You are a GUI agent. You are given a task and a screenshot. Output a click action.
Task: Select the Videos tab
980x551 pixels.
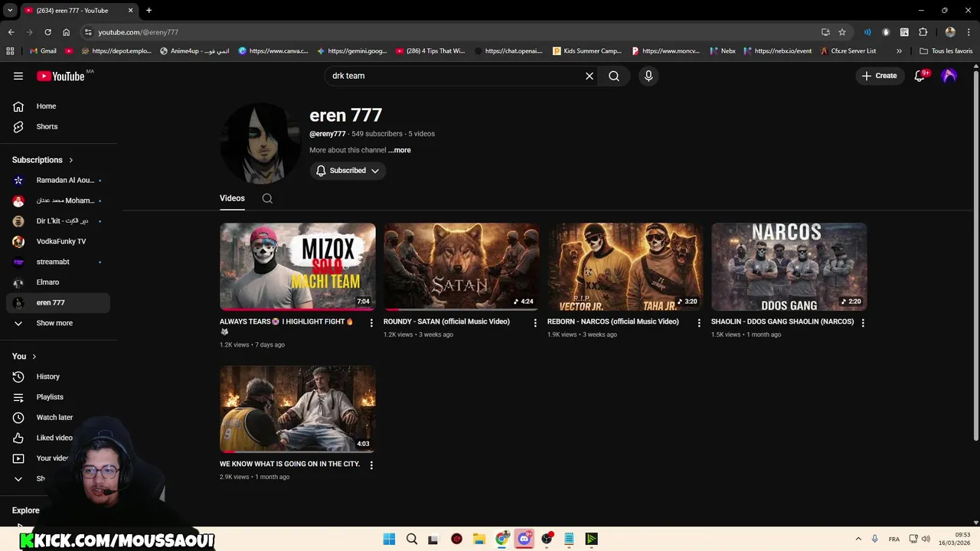(x=232, y=198)
